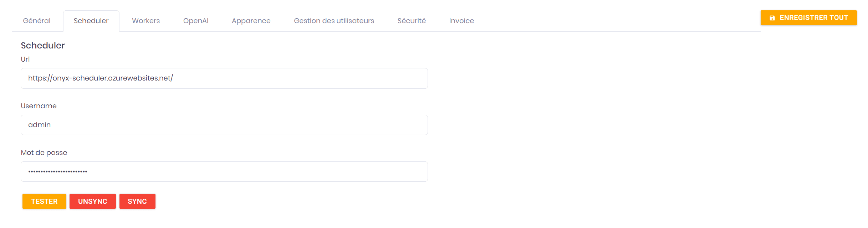Click the Username field label
The image size is (868, 228).
[39, 106]
